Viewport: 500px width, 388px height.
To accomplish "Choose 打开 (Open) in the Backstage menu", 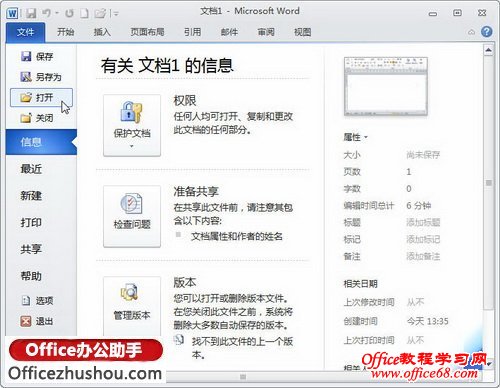I will (x=41, y=97).
